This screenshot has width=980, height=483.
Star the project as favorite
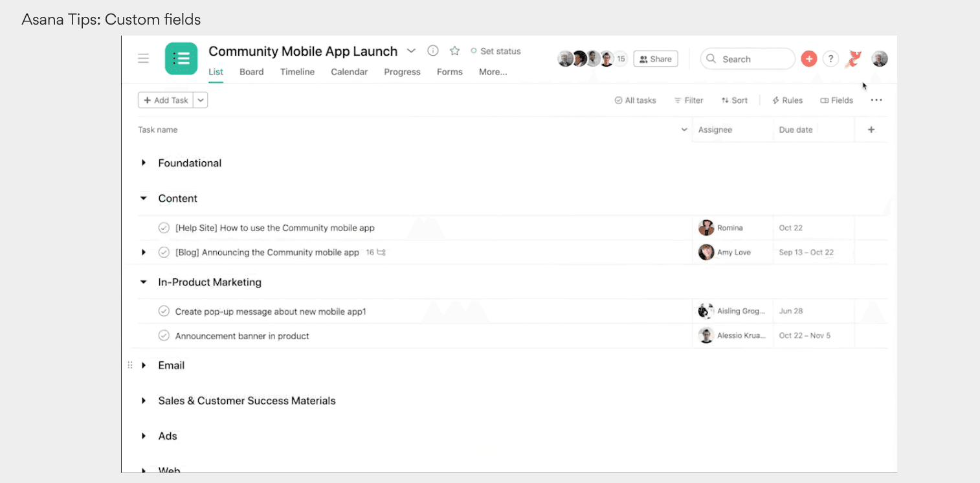point(454,51)
